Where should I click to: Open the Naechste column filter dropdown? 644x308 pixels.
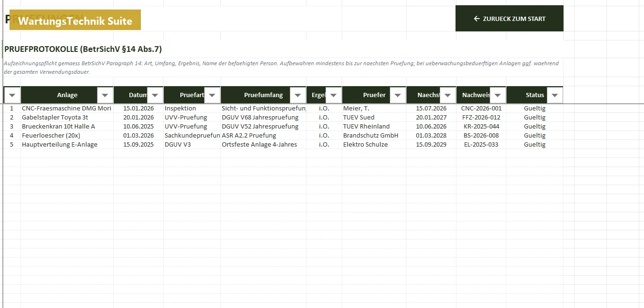[x=447, y=95]
